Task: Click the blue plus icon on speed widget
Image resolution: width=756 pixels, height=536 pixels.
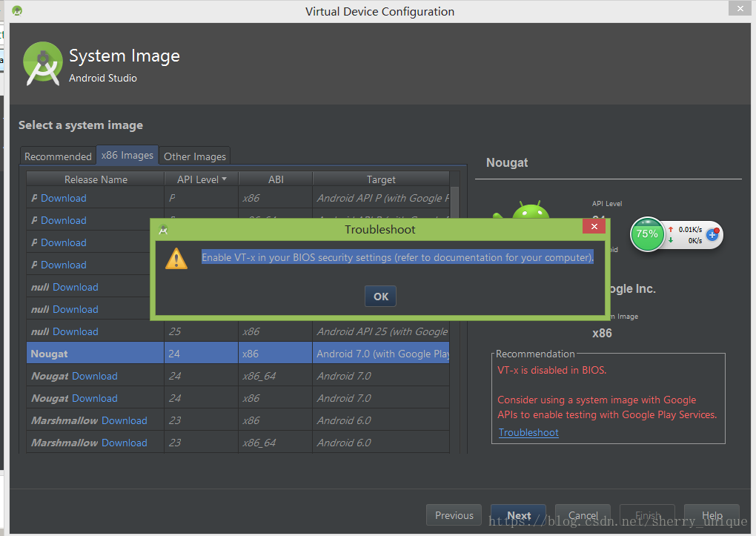Action: point(712,235)
